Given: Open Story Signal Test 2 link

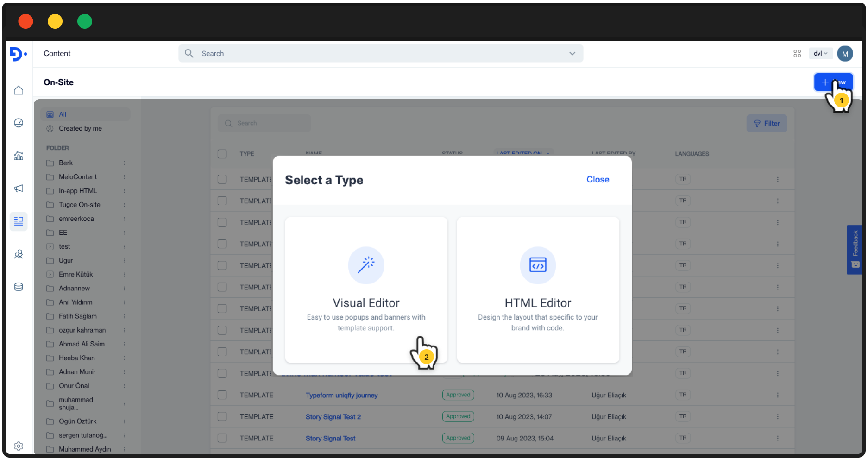Looking at the screenshot, I should tap(333, 417).
